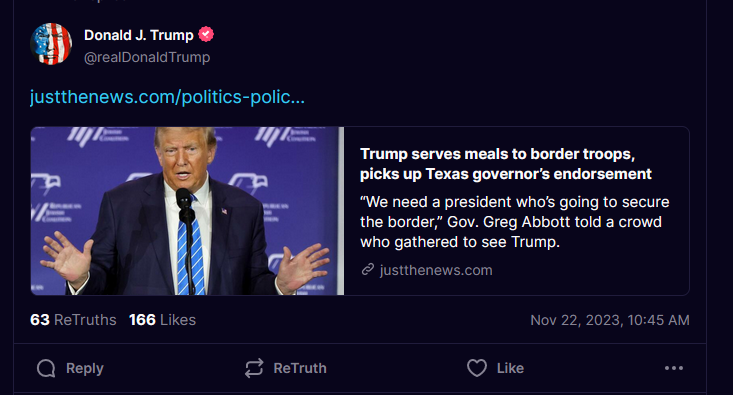Viewport: 733px width, 395px height.
Task: Open the justthenews.com/politics-polic... link
Action: (x=167, y=97)
